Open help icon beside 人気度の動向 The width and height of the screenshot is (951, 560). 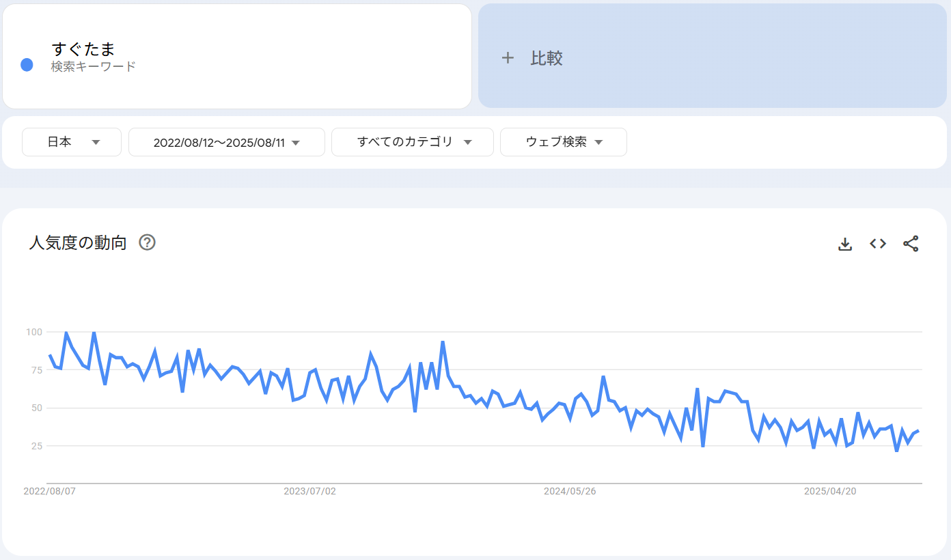tap(147, 242)
